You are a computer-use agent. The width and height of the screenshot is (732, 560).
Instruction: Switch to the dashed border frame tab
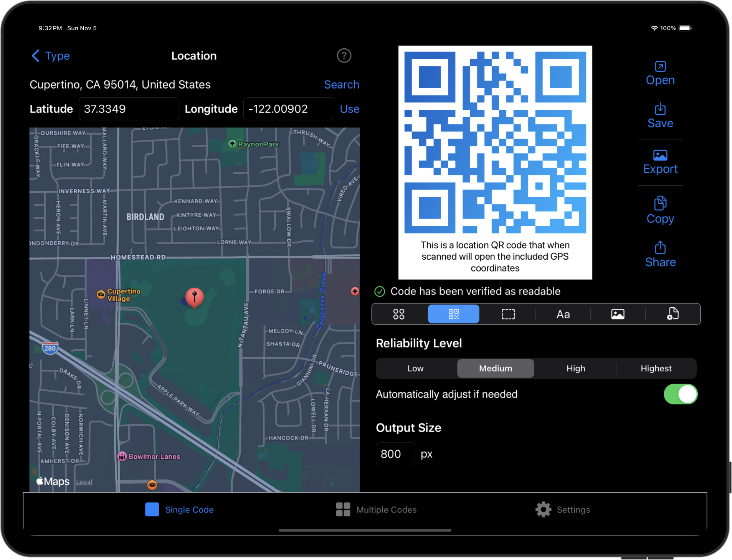click(x=508, y=314)
